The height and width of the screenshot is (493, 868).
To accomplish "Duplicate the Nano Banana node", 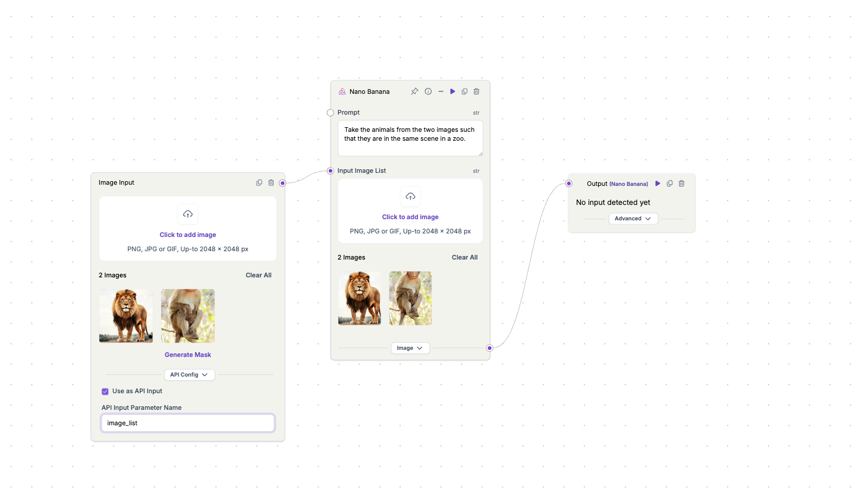I will pos(464,91).
